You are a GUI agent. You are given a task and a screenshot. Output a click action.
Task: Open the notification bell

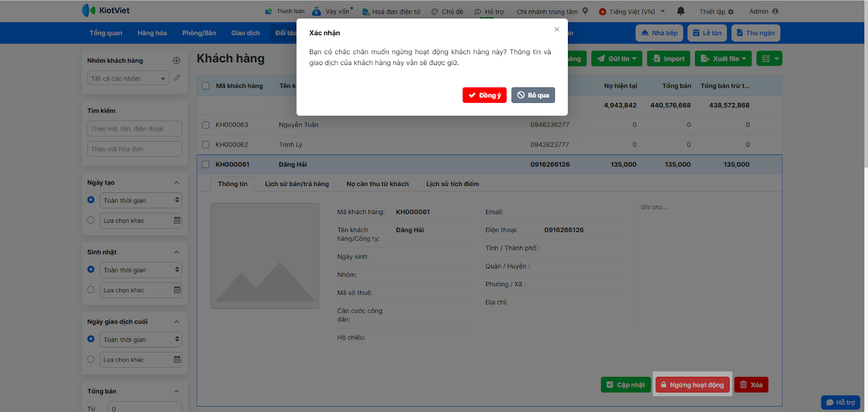point(681,11)
